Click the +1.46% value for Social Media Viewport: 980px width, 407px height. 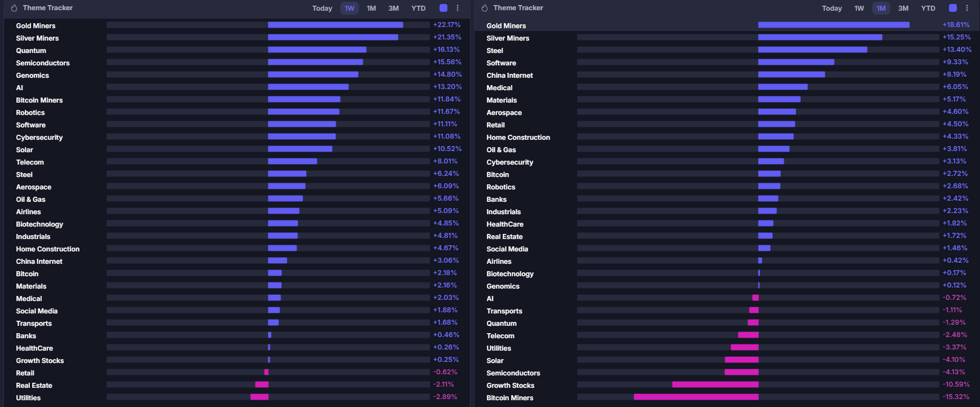coord(955,248)
